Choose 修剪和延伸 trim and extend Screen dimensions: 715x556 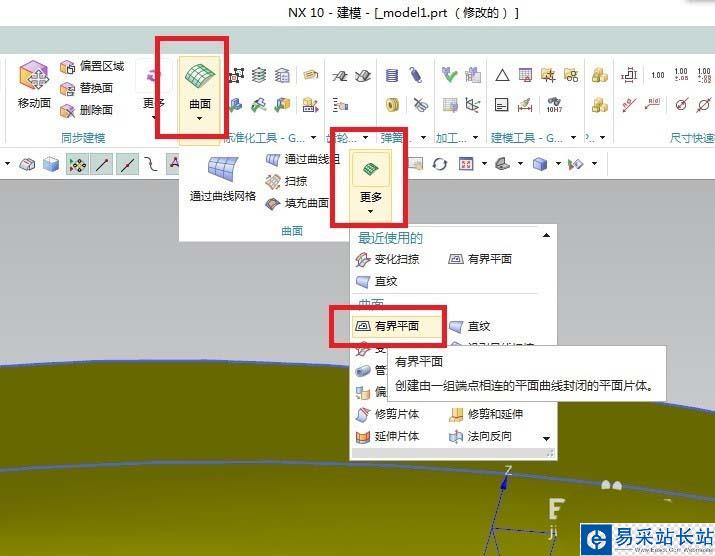pos(486,414)
